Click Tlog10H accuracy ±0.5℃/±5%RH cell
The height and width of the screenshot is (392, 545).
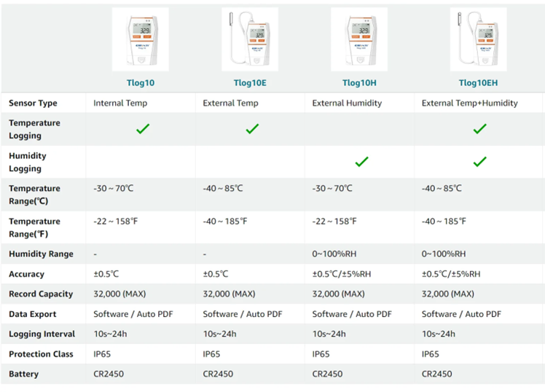341,274
